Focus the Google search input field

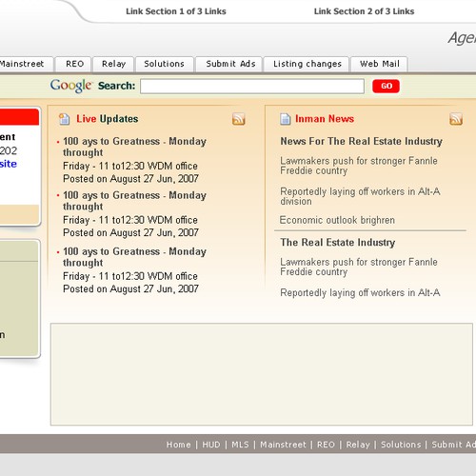click(x=252, y=87)
